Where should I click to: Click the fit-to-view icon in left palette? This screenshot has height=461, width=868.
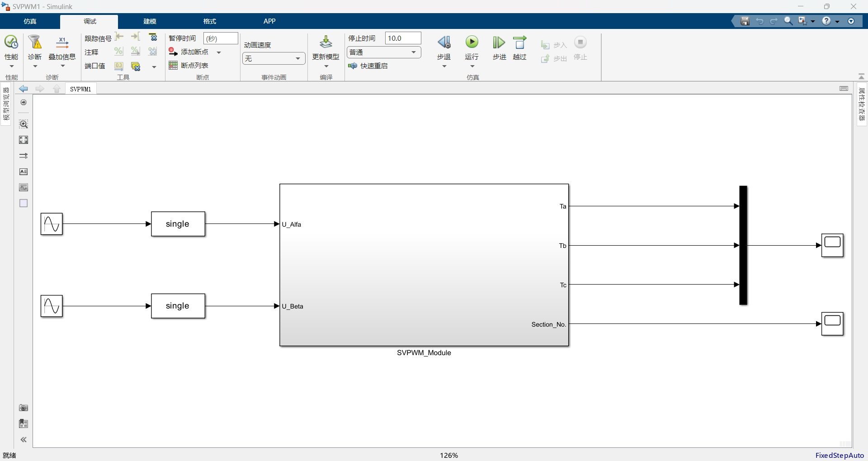pos(24,140)
